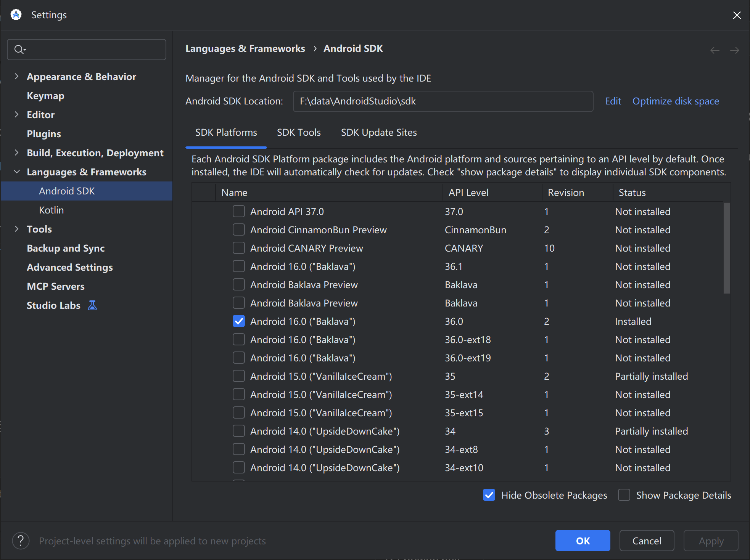Image resolution: width=750 pixels, height=560 pixels.
Task: Collapse the Languages & Frameworks arrow
Action: [x=16, y=172]
